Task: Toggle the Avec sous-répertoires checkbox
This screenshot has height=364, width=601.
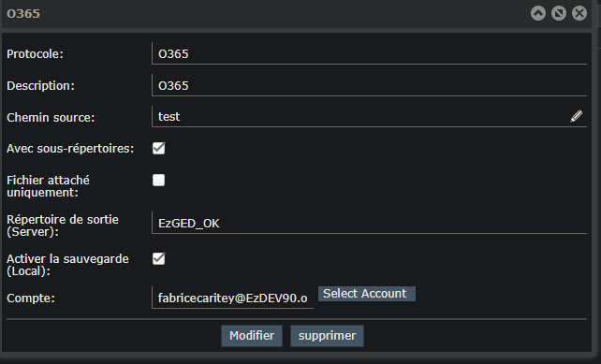Action: pyautogui.click(x=159, y=148)
